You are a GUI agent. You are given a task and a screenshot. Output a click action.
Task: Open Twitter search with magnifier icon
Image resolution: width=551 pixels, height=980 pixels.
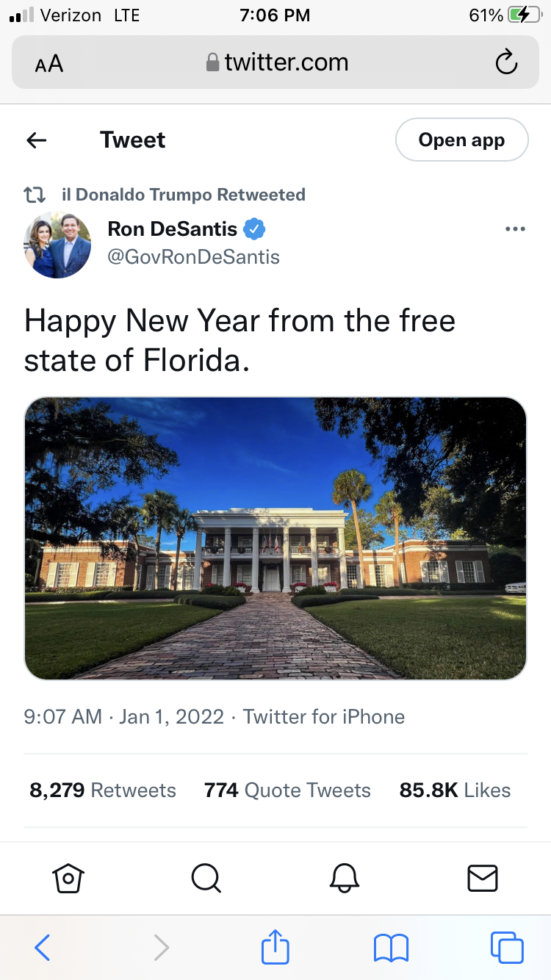[x=206, y=877]
